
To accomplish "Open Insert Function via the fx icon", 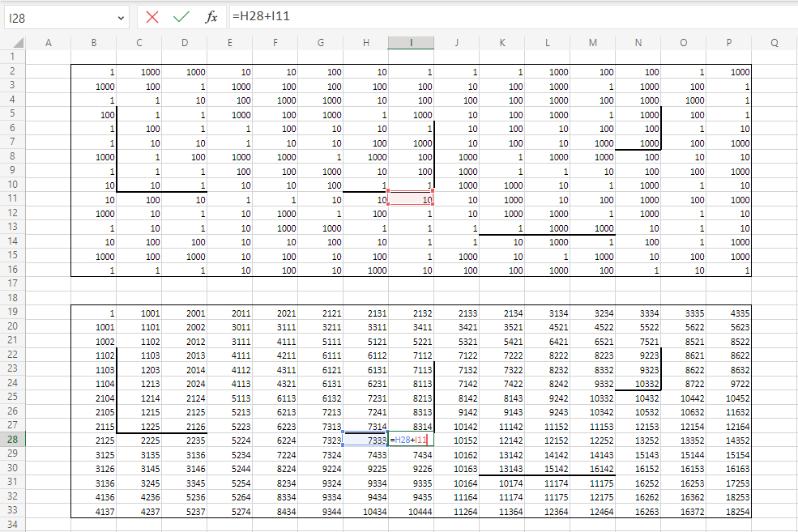I will [x=211, y=17].
